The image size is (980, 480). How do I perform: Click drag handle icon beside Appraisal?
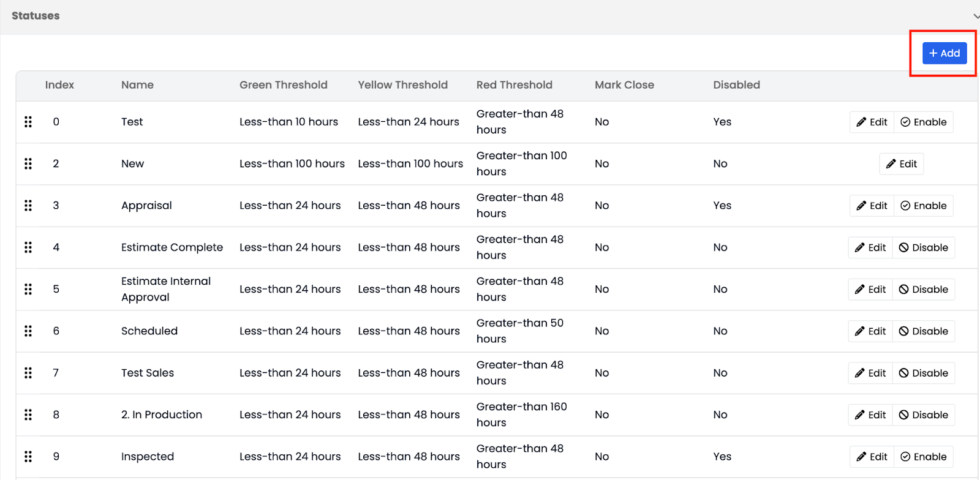coord(28,206)
